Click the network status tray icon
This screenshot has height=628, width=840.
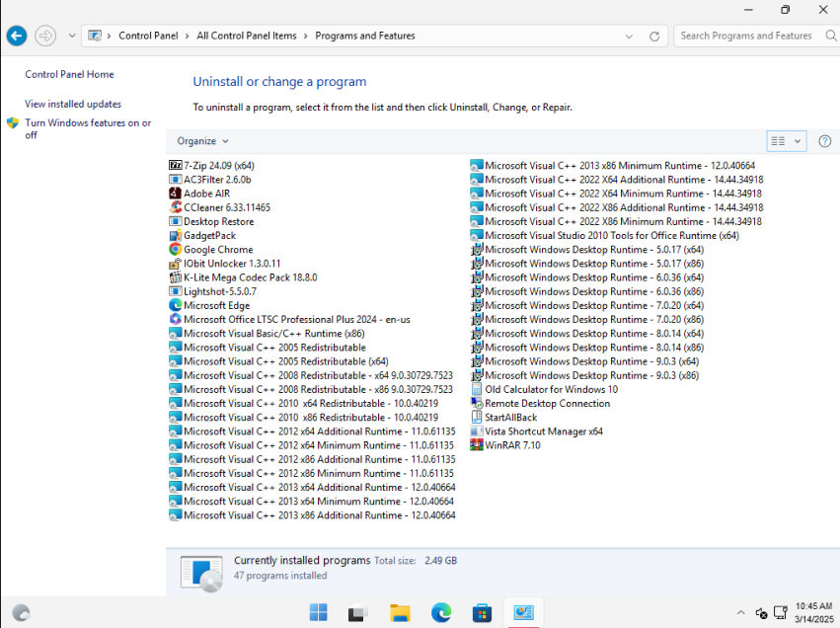coord(781,612)
